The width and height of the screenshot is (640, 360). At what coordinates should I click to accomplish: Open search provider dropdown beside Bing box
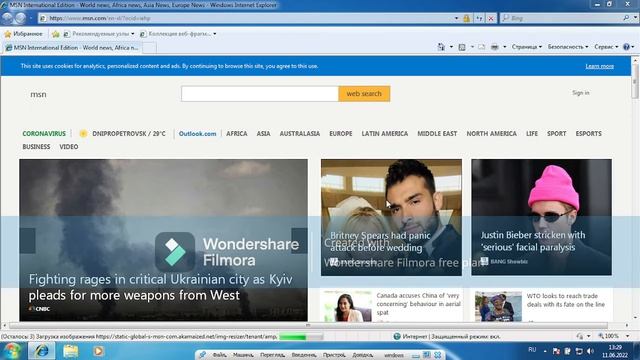635,18
